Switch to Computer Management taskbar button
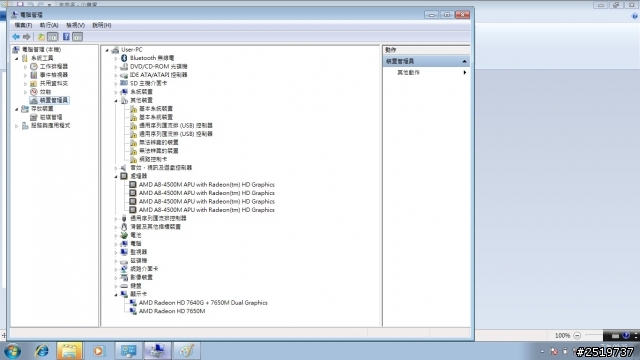The height and width of the screenshot is (360, 640). [x=157, y=351]
